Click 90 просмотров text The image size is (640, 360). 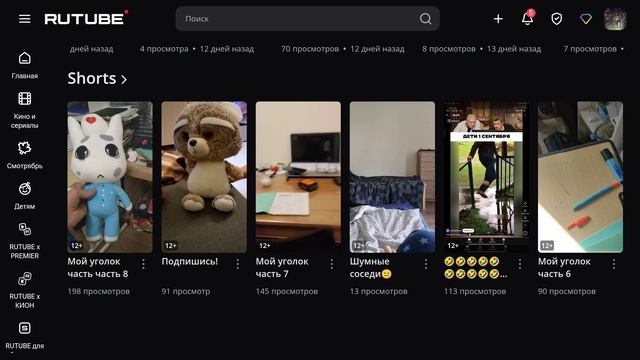pos(567,291)
